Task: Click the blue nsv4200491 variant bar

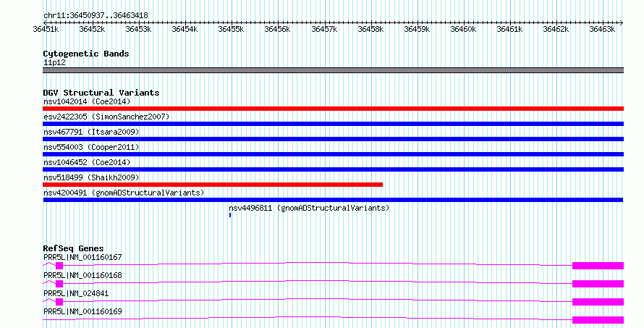Action: click(333, 200)
